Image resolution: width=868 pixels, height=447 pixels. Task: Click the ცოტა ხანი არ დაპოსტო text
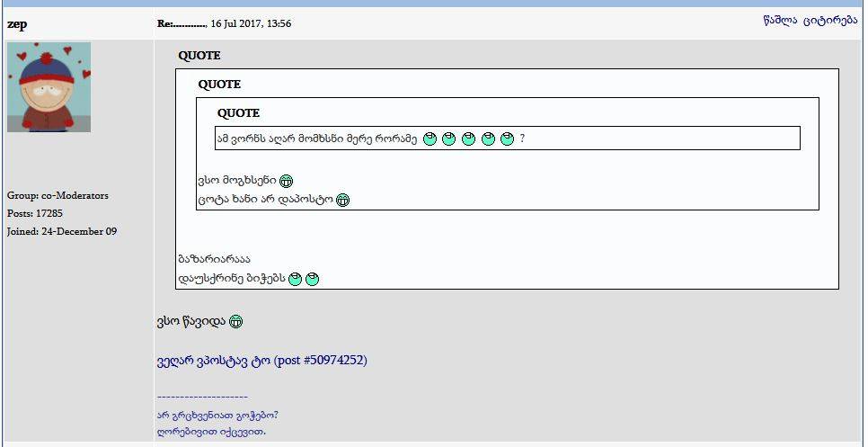point(266,200)
